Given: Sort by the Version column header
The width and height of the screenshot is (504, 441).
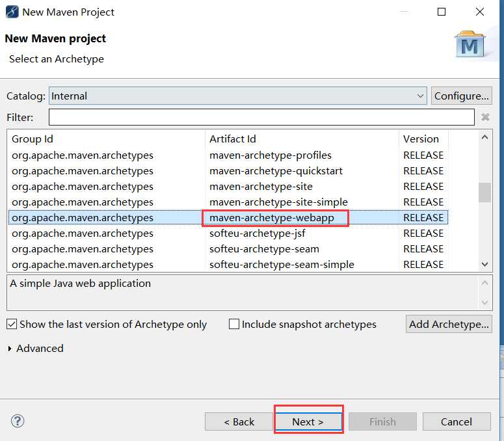Looking at the screenshot, I should tap(423, 139).
